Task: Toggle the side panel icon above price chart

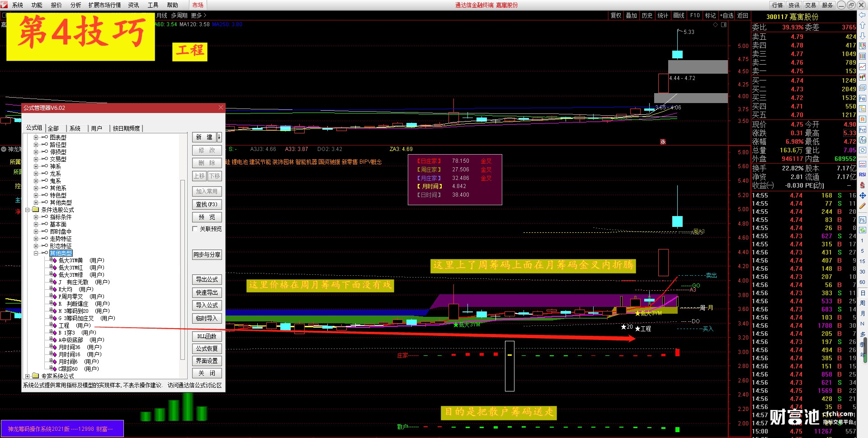Action: 724,24
